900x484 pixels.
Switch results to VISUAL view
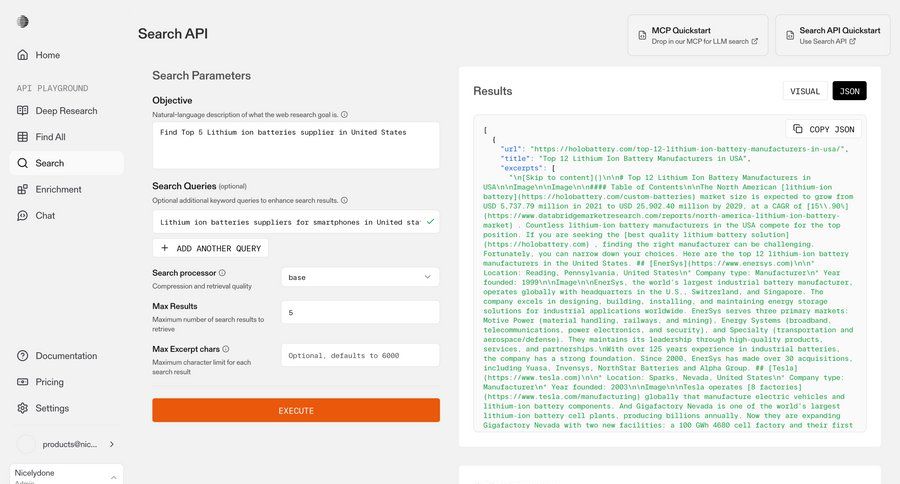(805, 91)
